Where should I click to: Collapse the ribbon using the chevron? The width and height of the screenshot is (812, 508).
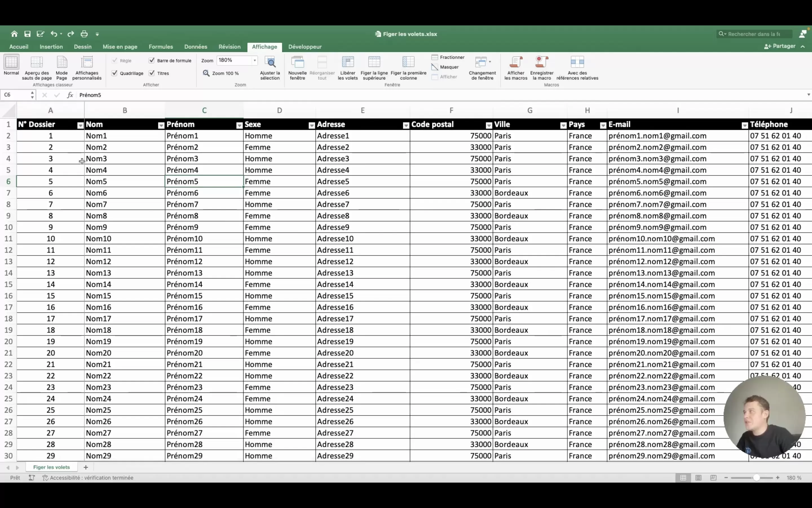click(803, 46)
